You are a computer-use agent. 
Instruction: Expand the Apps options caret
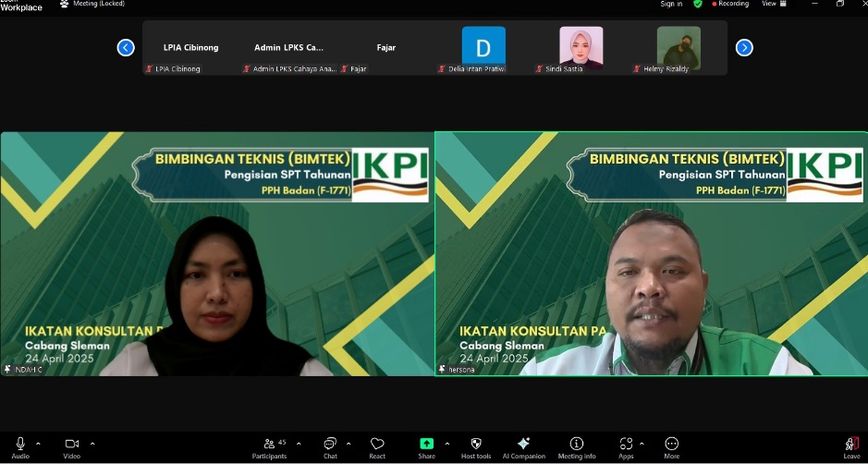pos(642,444)
